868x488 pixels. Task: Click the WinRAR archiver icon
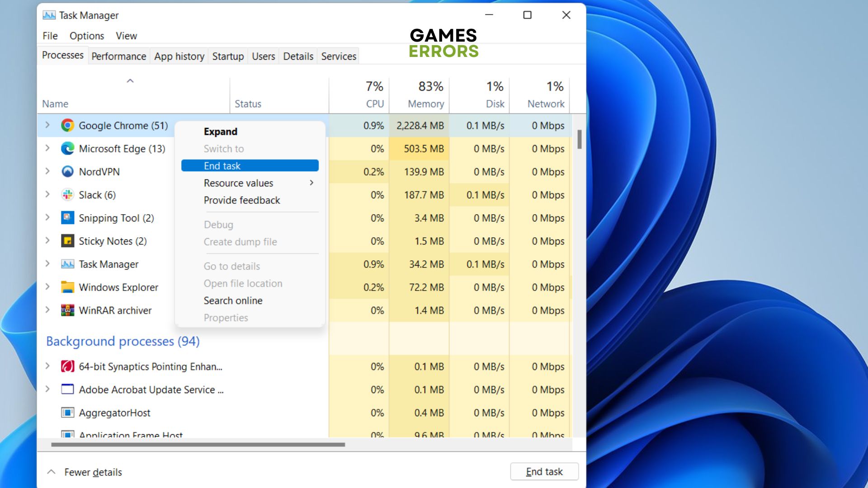pyautogui.click(x=67, y=310)
